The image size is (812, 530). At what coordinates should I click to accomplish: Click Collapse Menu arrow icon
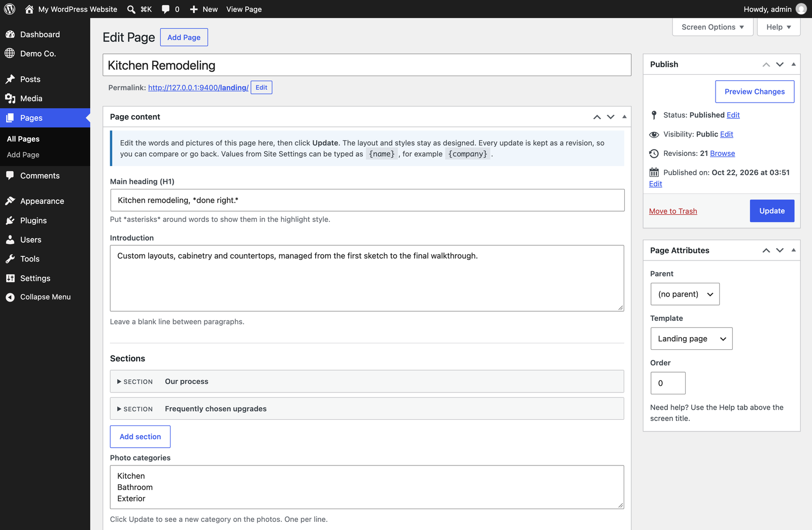[10, 297]
